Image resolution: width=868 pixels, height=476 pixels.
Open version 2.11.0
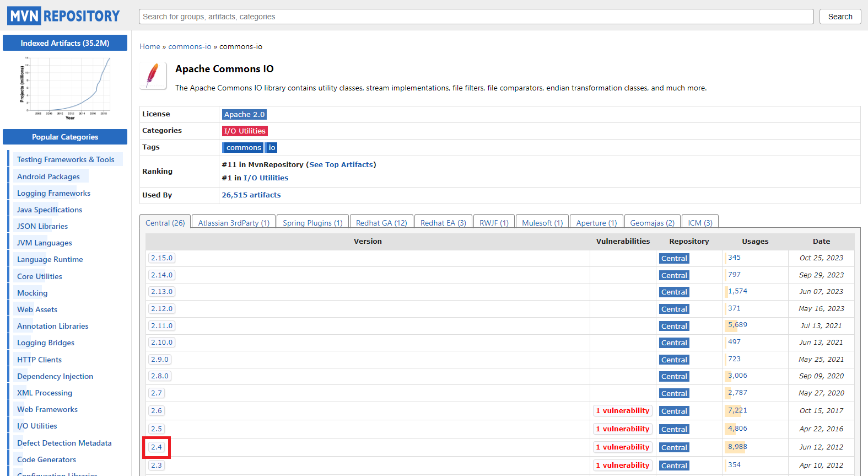point(161,326)
